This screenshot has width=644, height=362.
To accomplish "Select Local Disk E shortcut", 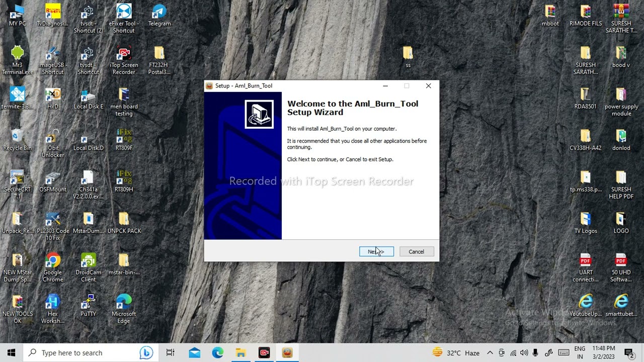I will point(88,98).
